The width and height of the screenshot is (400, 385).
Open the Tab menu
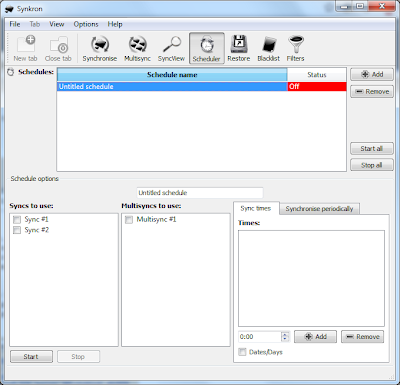[35, 24]
